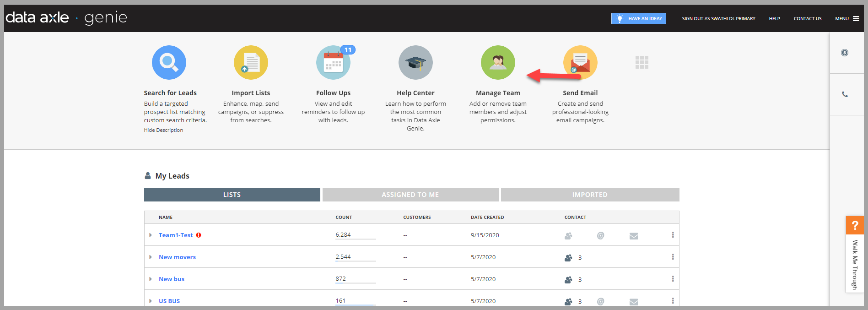Viewport: 868px width, 310px height.
Task: Click the New bus count progress bar
Action: pos(356,283)
